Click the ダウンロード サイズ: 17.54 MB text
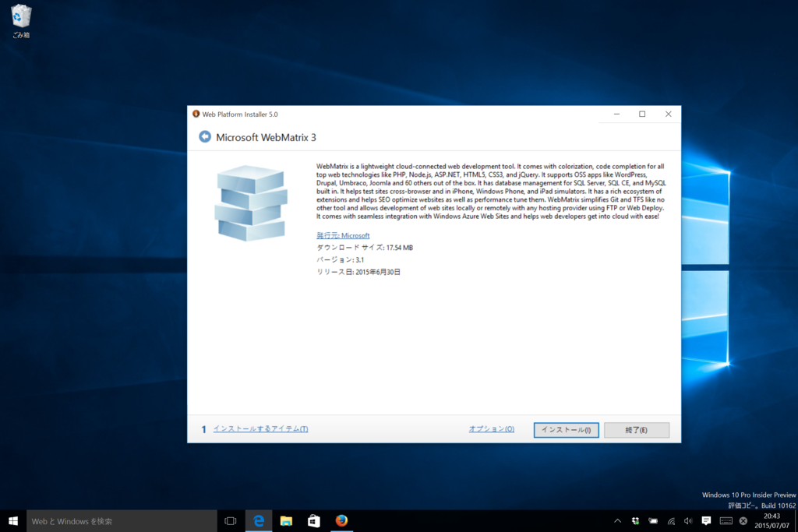 point(365,248)
